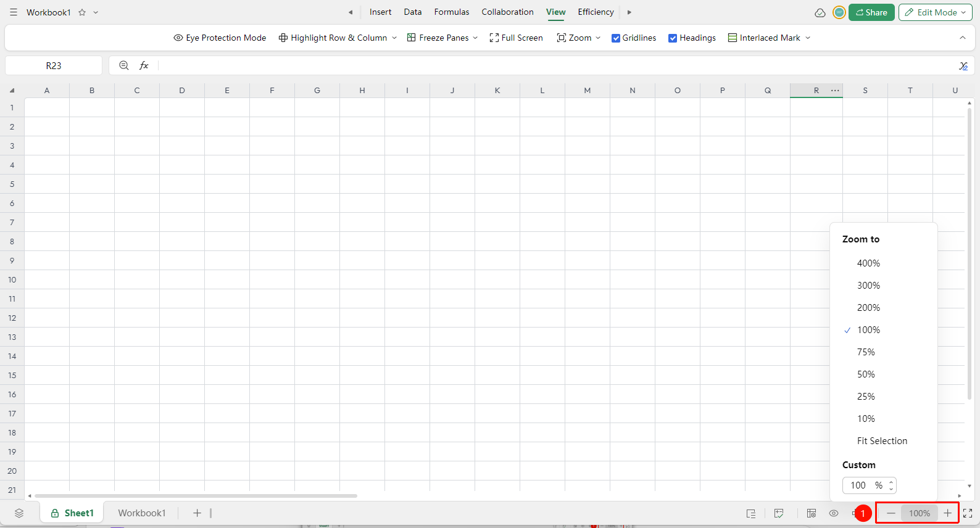The image size is (980, 528).
Task: Enter Full Screen from the ribbon
Action: [x=516, y=38]
